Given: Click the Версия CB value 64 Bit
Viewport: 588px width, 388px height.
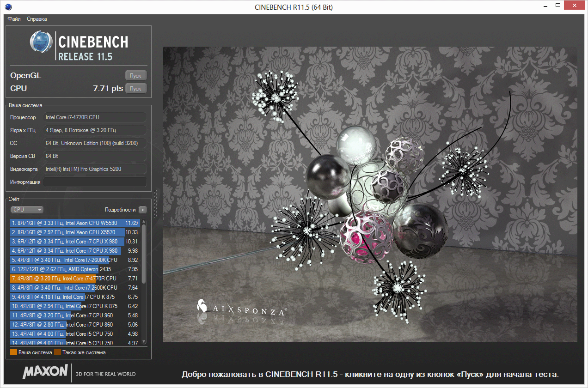Looking at the screenshot, I should point(95,156).
